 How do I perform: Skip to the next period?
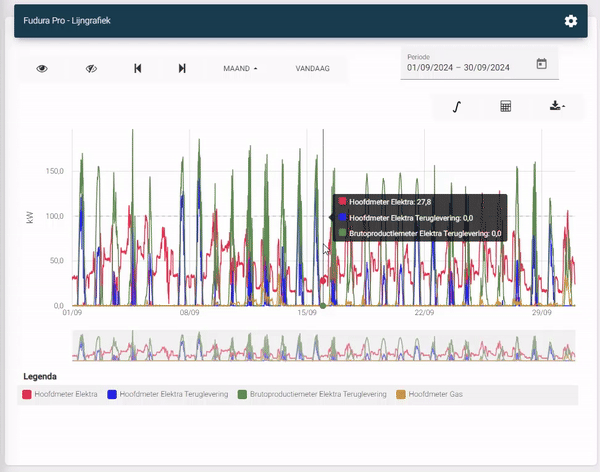coord(182,69)
